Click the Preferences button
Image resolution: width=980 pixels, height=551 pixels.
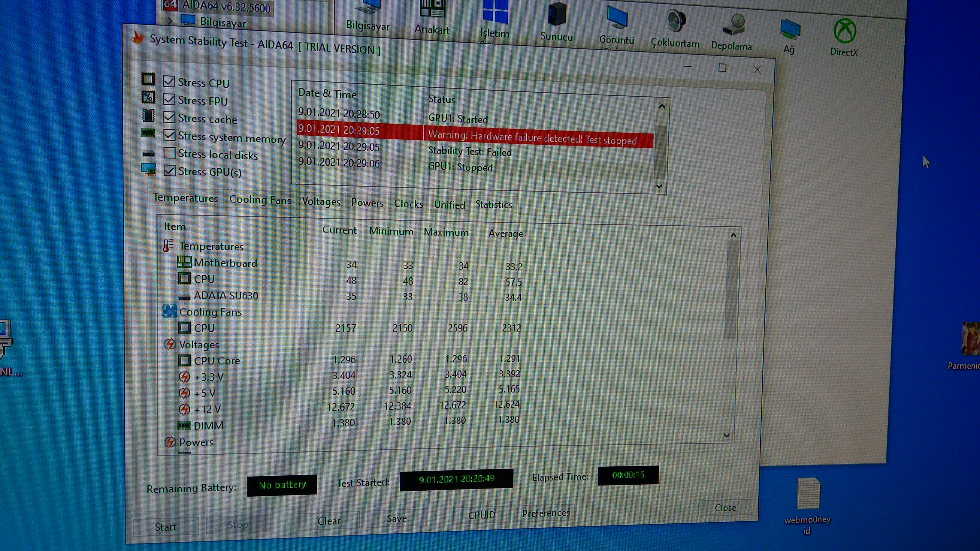pyautogui.click(x=546, y=513)
